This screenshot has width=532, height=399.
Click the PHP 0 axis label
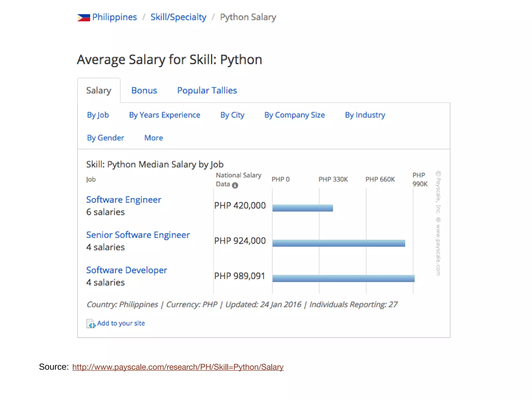pos(281,179)
